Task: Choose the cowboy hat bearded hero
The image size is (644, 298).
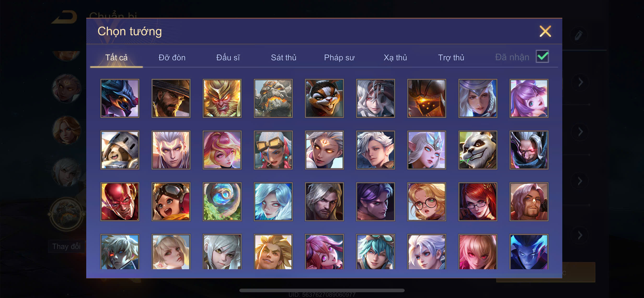Action: [x=171, y=98]
